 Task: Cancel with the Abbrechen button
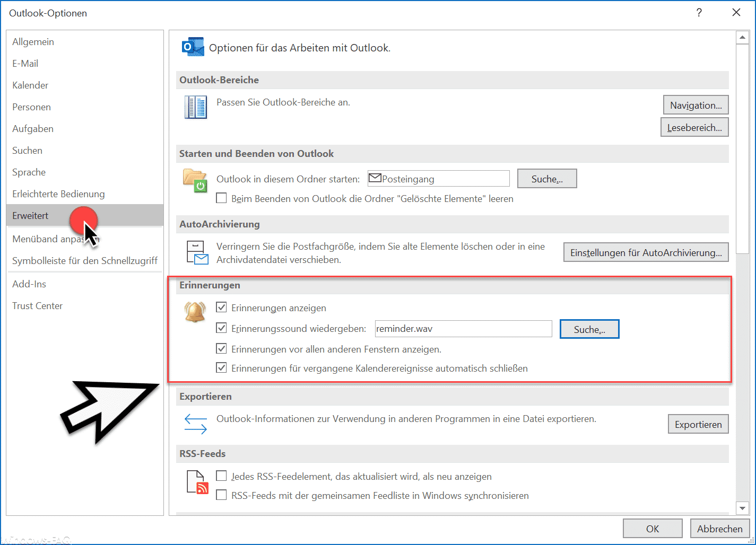point(719,529)
